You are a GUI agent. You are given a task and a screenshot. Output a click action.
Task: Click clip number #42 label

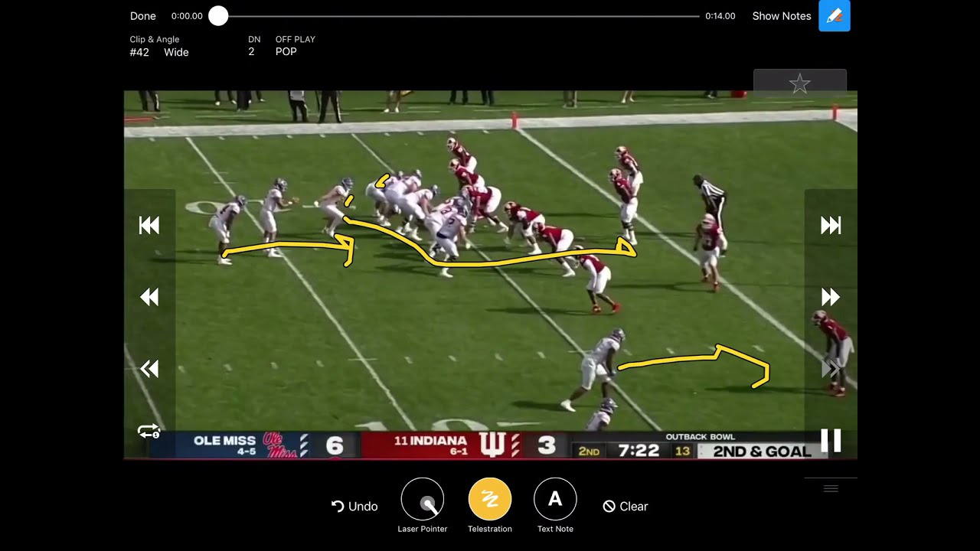tap(139, 52)
